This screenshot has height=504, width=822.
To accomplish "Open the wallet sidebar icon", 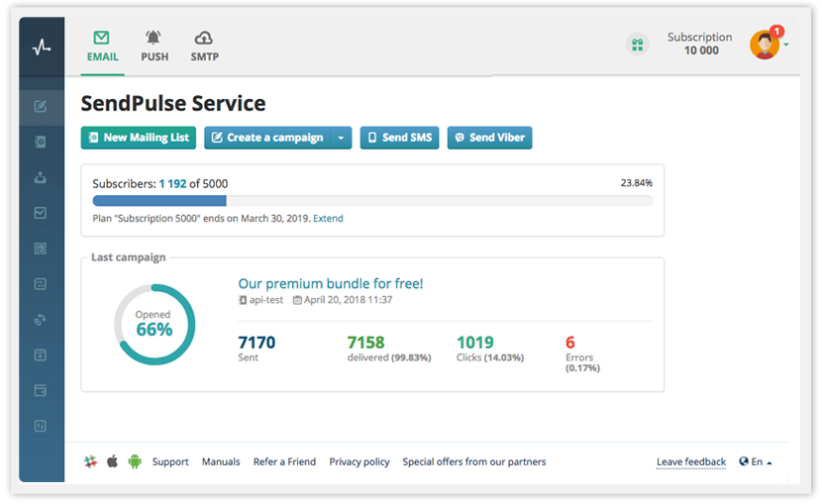I will pyautogui.click(x=41, y=390).
